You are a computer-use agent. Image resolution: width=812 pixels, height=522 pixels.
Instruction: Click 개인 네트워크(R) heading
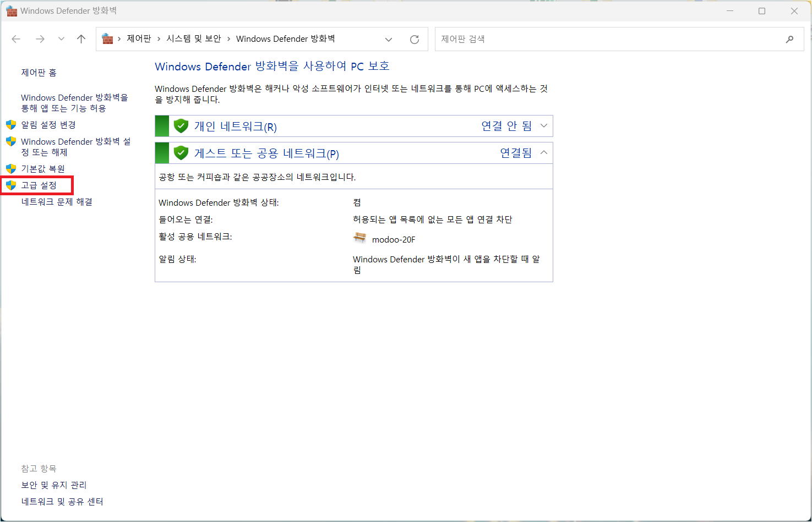coord(236,127)
